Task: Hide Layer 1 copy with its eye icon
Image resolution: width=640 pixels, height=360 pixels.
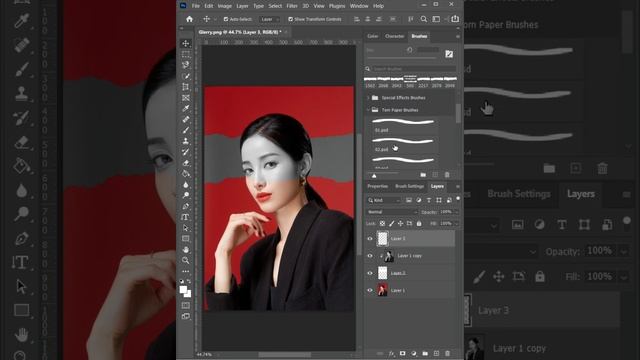Action: (x=370, y=256)
